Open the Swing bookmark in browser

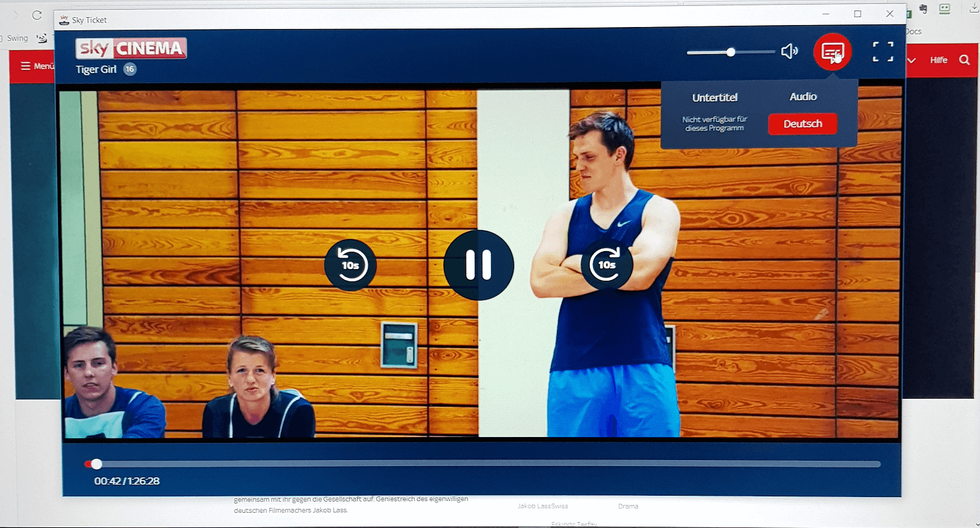[x=18, y=38]
